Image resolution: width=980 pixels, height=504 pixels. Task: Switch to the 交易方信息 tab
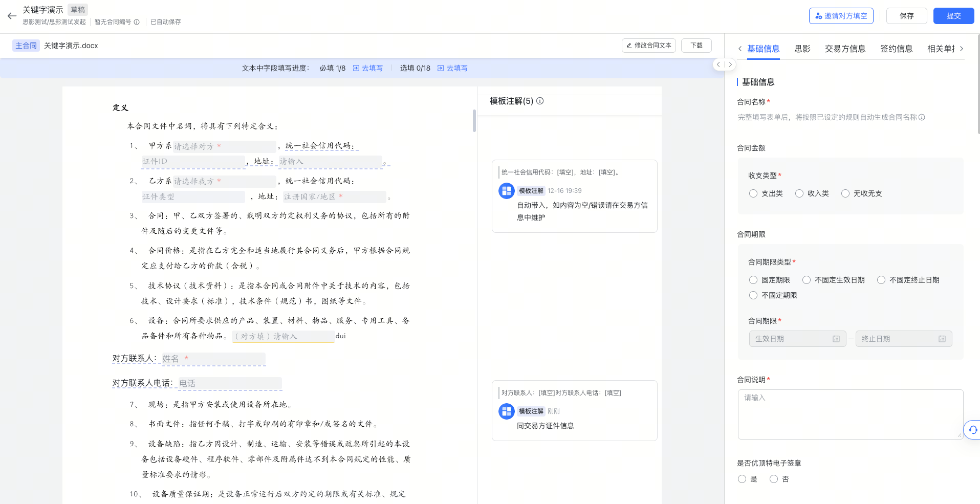[x=845, y=48]
